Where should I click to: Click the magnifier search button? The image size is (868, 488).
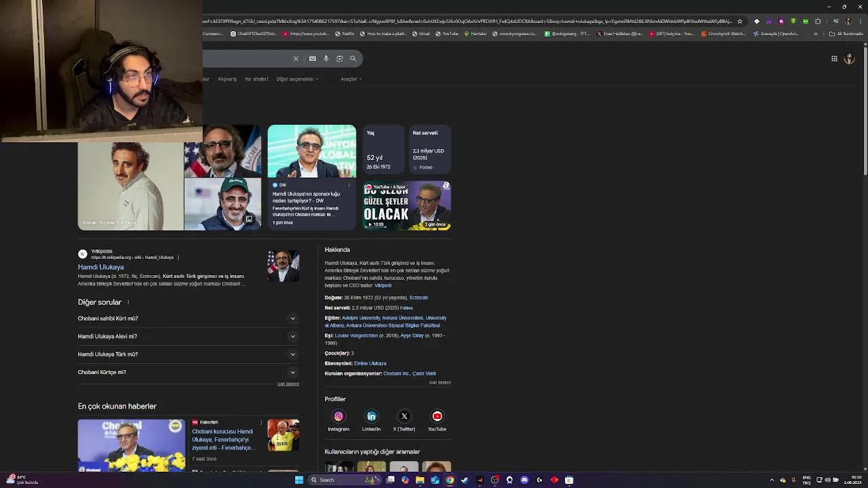tap(353, 58)
